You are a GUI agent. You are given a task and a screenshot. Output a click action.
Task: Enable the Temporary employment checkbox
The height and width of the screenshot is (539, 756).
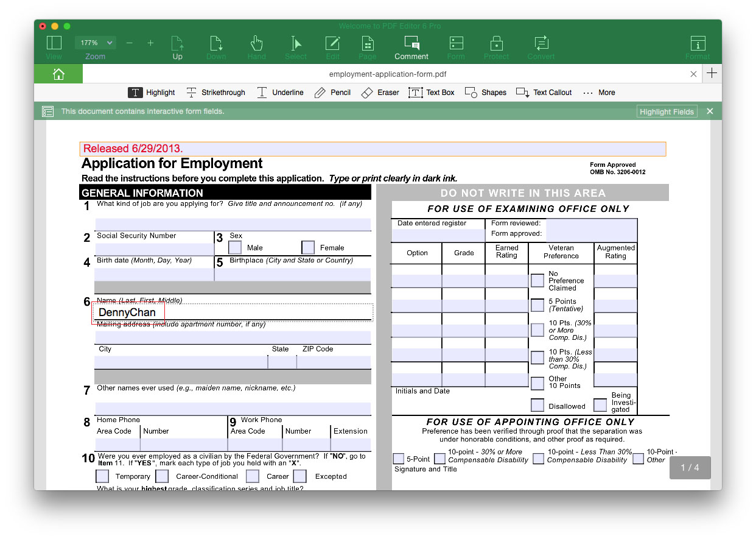point(102,476)
